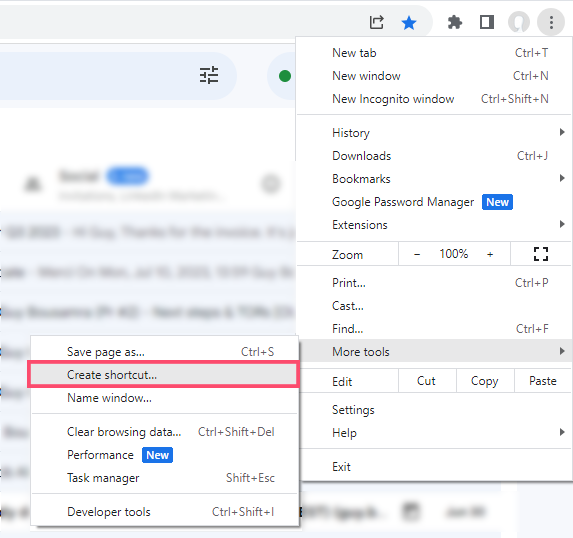573x538 pixels.
Task: Click the Cut button
Action: [x=427, y=381]
